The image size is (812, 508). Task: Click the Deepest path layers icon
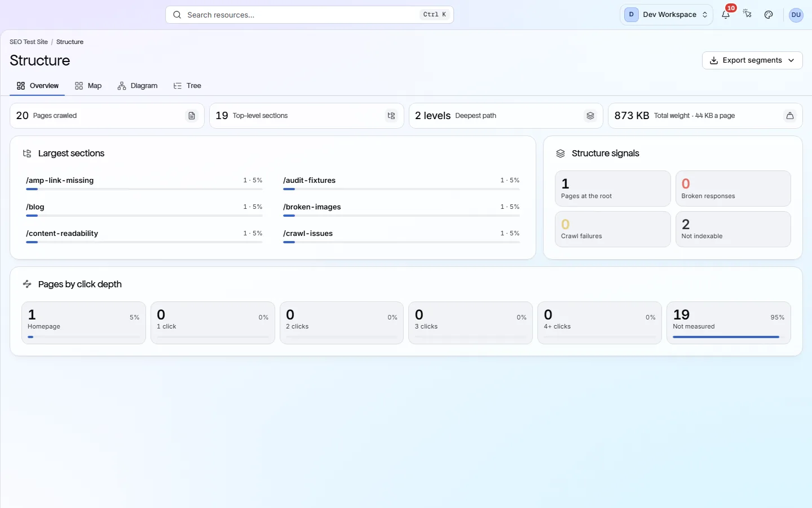(590, 116)
